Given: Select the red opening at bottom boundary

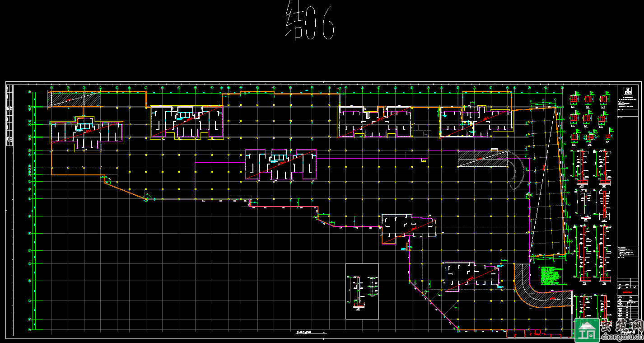Looking at the screenshot, I should 537,333.
